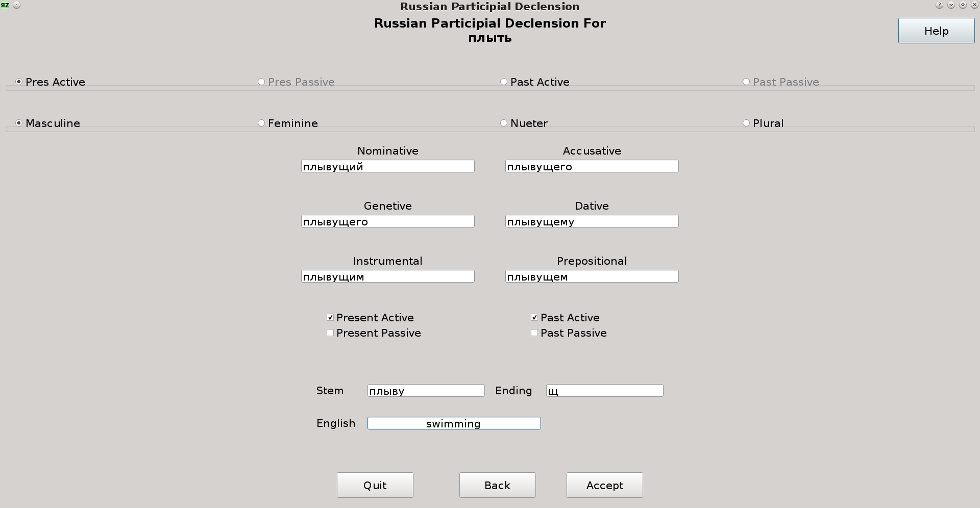Uncheck the Present Active checkbox
The height and width of the screenshot is (508, 980).
pyautogui.click(x=330, y=318)
